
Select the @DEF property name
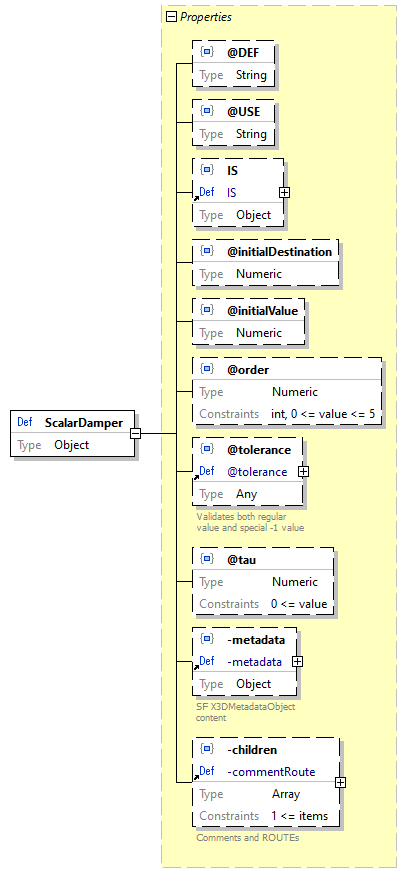[x=244, y=52]
